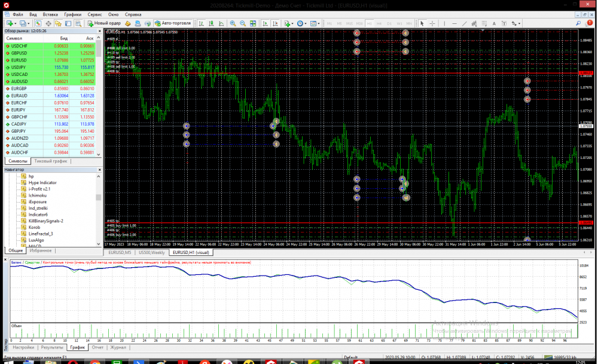Open notifications with red badge
598x364 pixels.
589,23
